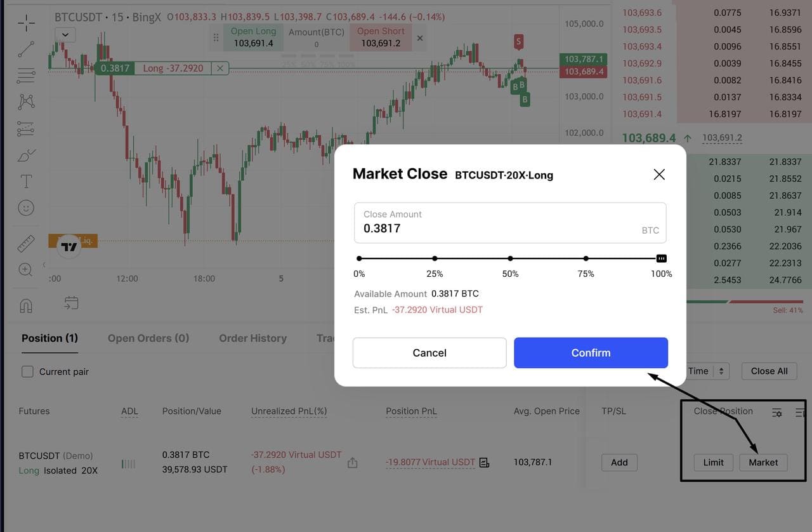Open the emoji sticker tool
Screen dimensions: 812x532
pos(26,208)
